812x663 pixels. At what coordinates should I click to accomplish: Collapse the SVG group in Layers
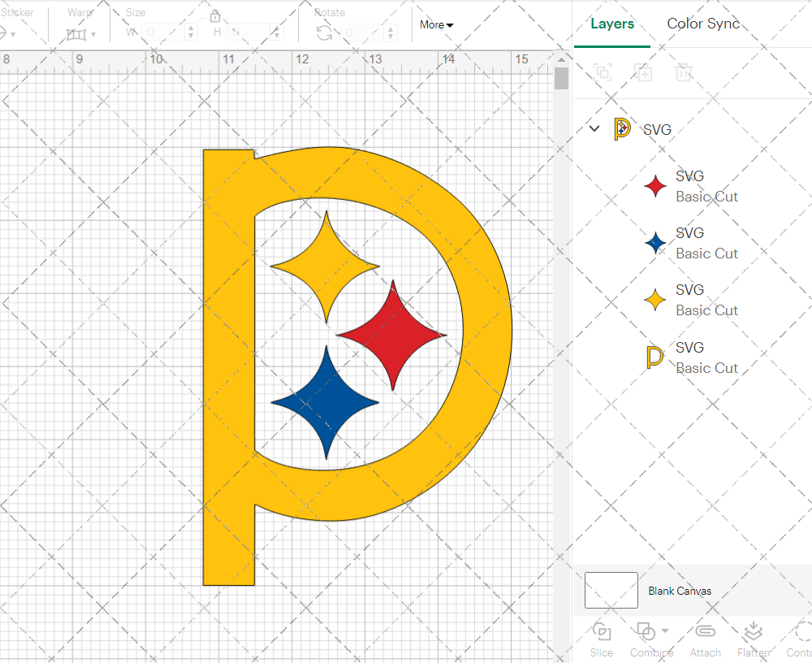coord(594,128)
